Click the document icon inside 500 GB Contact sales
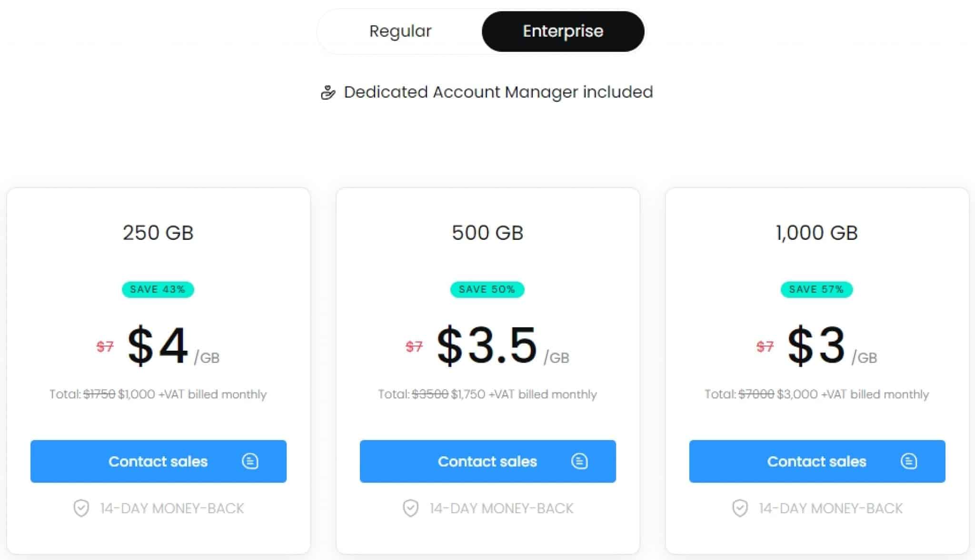The width and height of the screenshot is (975, 560). coord(580,462)
